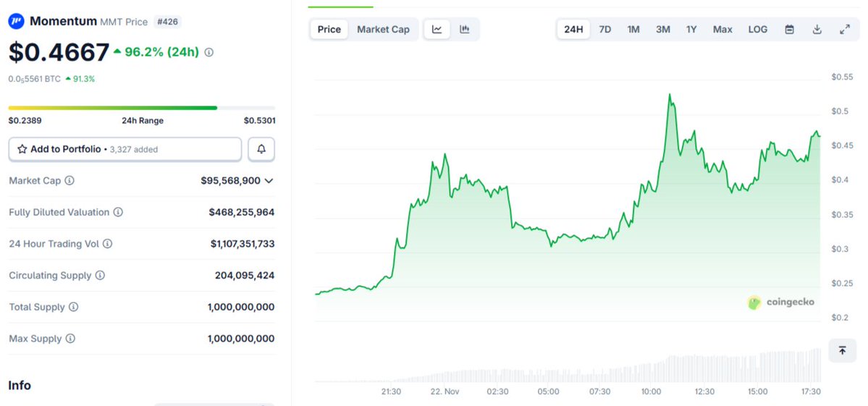This screenshot has width=868, height=406.
Task: Select the Max time range
Action: coord(722,30)
